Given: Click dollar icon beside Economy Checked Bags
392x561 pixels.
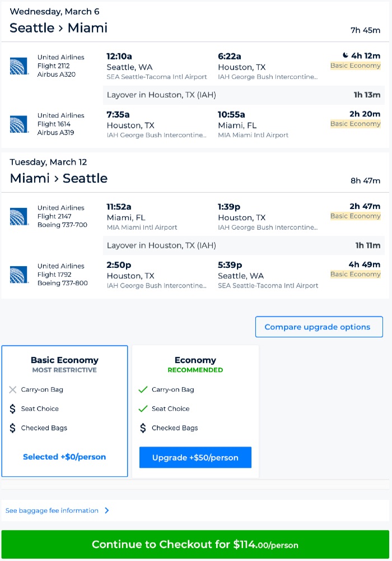Looking at the screenshot, I should click(x=143, y=428).
